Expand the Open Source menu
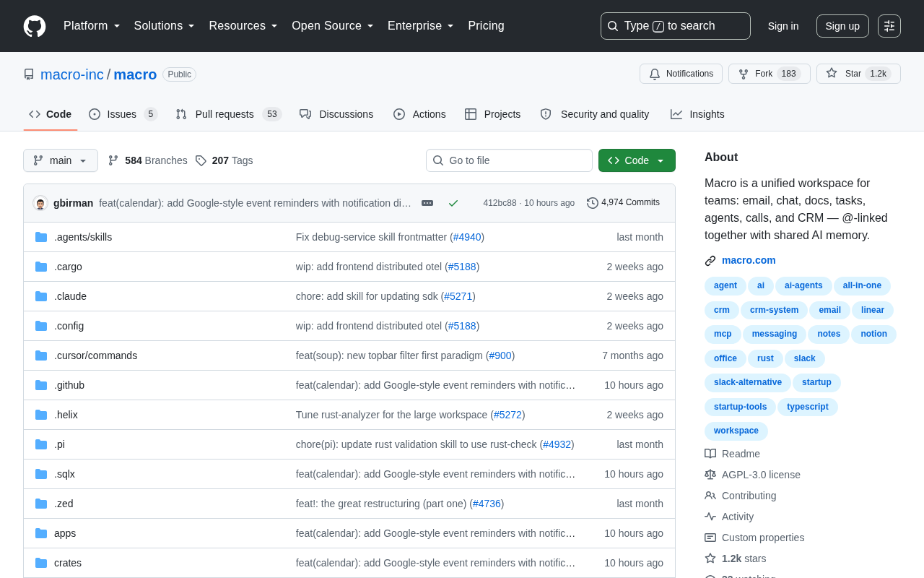Viewport: 924px width, 578px height. coord(333,26)
